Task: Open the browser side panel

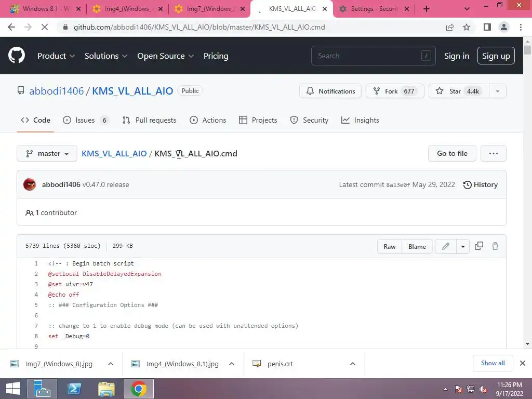Action: click(x=487, y=27)
